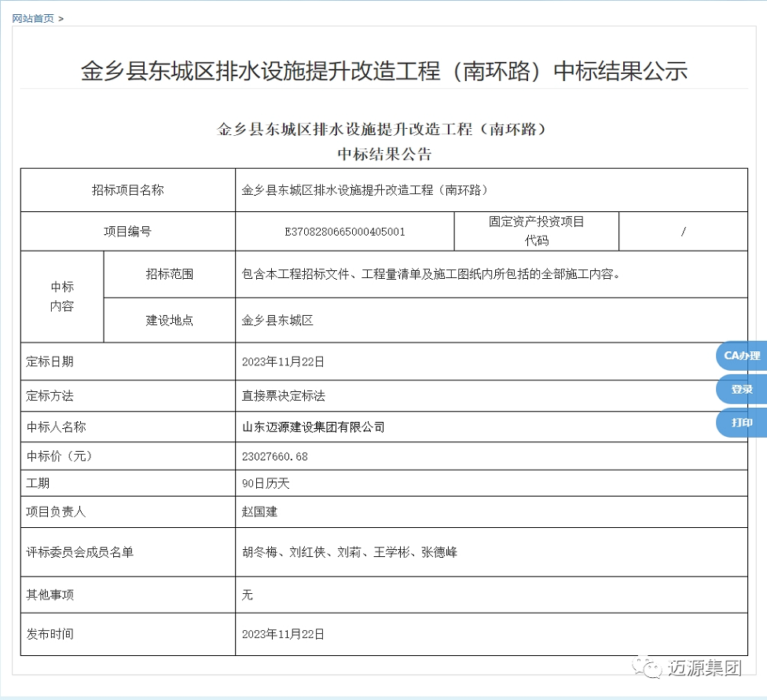The width and height of the screenshot is (767, 700).
Task: Click the 项目负责人 label cell
Action: [127, 511]
